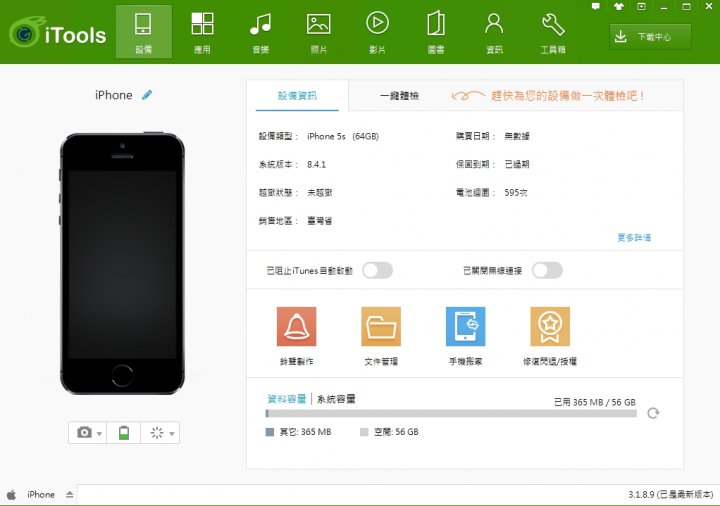The height and width of the screenshot is (506, 720).
Task: Open the ringtone maker bell icon
Action: click(x=297, y=326)
